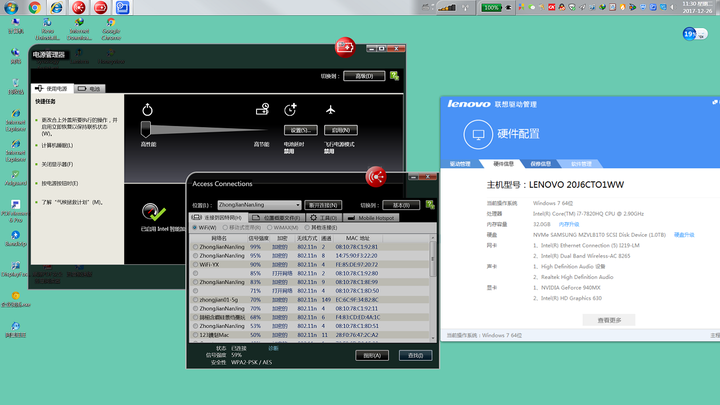Click the 查看更多 button

(x=609, y=320)
